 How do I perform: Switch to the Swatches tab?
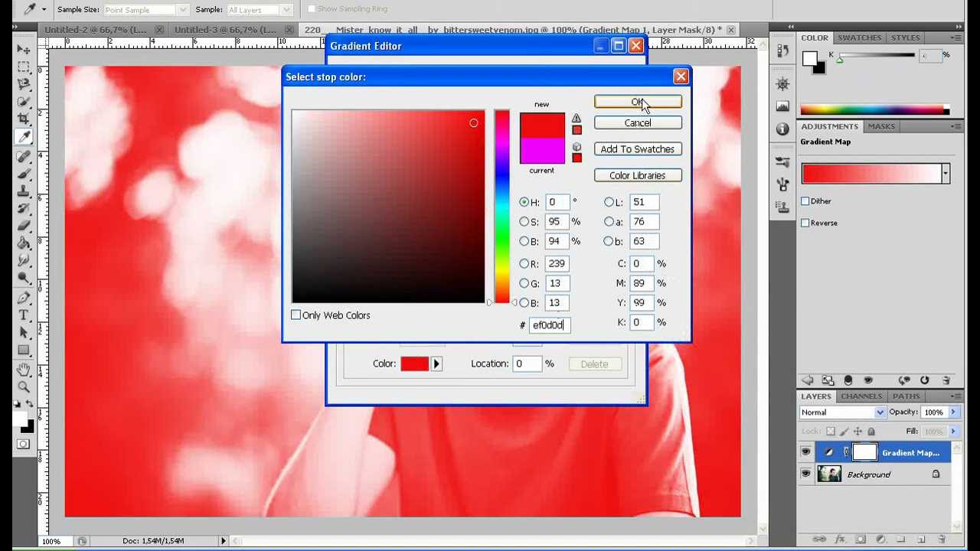pyautogui.click(x=859, y=37)
